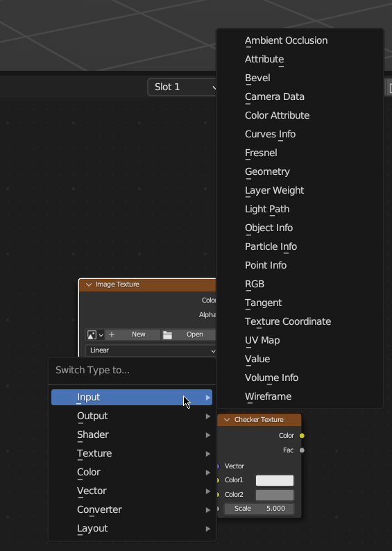The image size is (392, 551).
Task: Click Checker Texture Fac output socket
Action: tap(302, 450)
